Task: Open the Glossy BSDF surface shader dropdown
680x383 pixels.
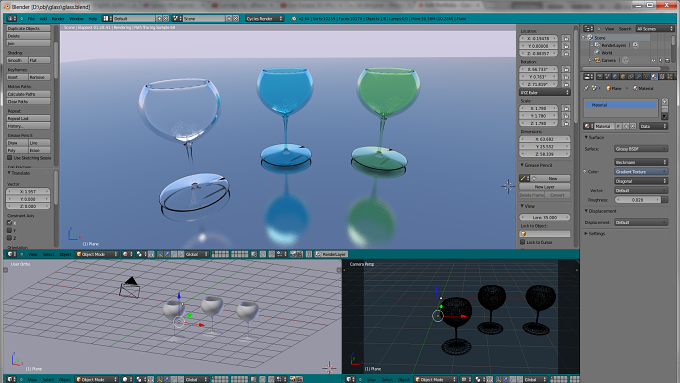Action: pos(641,149)
